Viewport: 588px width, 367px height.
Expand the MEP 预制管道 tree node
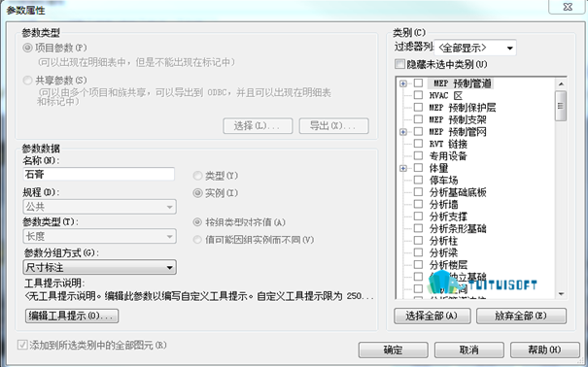pyautogui.click(x=403, y=83)
